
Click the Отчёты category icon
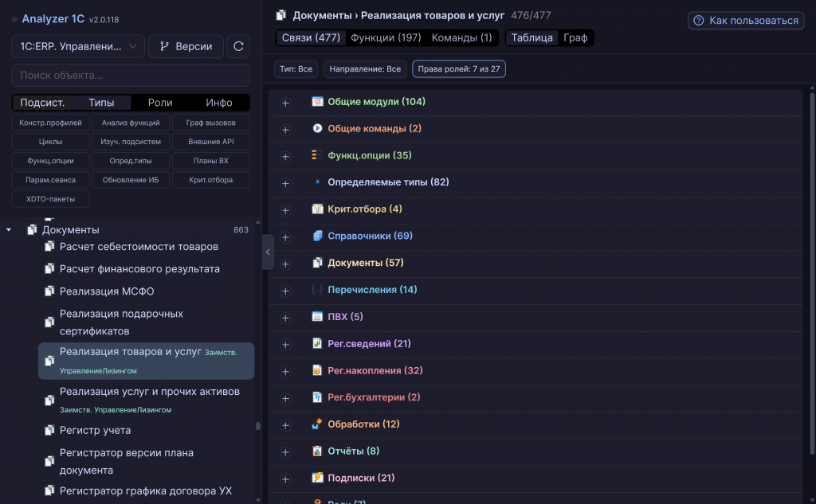(317, 451)
